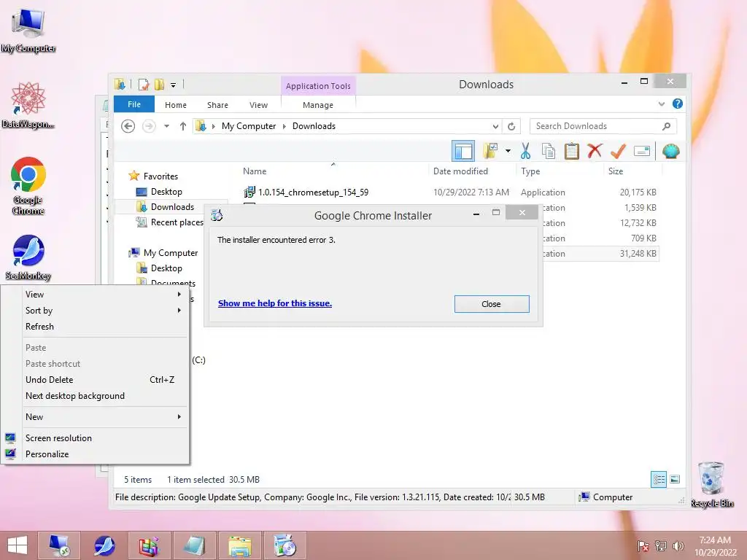Screen dimensions: 747x560
Task: Toggle the preview pane layout icon in toolbar
Action: click(x=463, y=152)
